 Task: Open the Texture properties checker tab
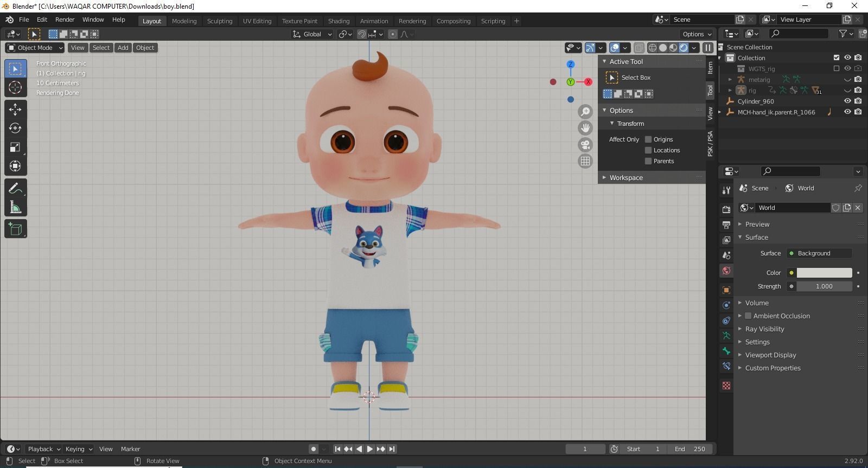tap(726, 386)
